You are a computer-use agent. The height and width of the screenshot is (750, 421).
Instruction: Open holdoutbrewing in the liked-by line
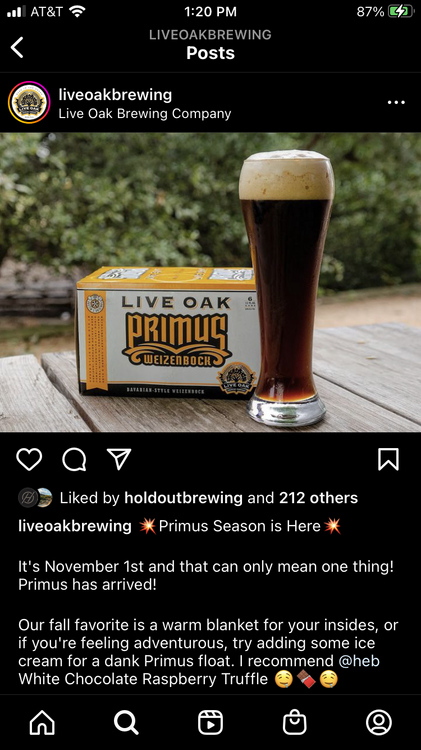click(x=183, y=498)
